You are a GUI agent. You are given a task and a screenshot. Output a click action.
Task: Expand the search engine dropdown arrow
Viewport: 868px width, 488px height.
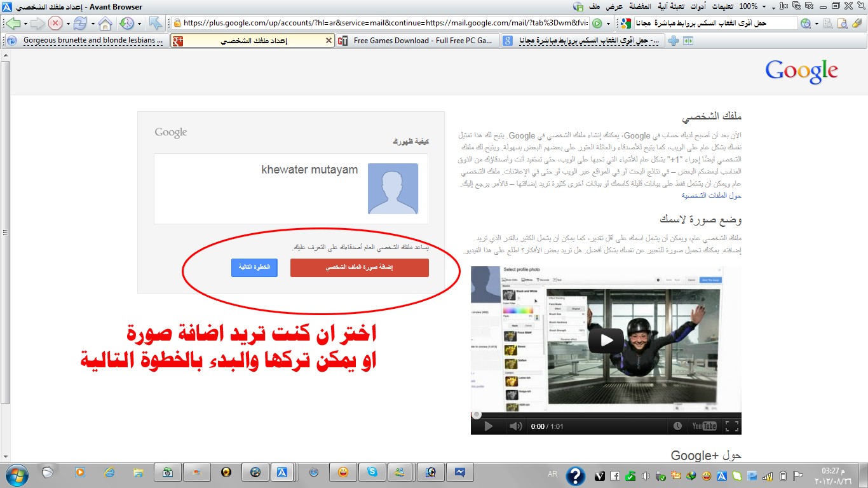coord(817,24)
